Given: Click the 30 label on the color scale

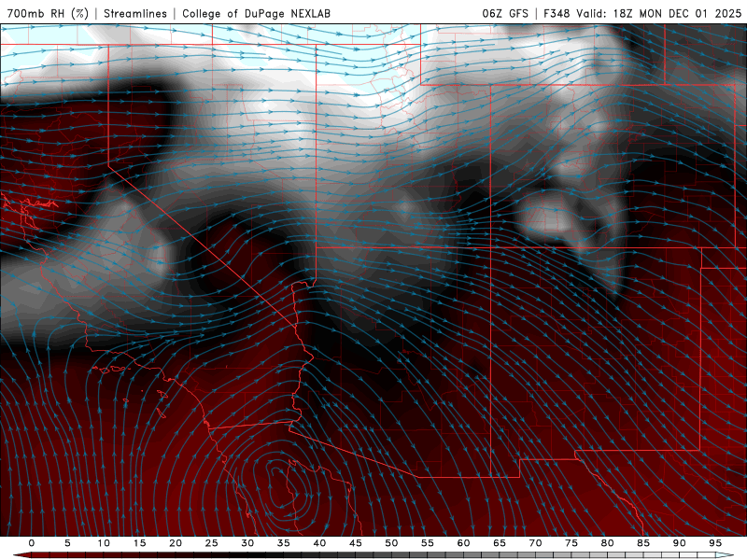Looking at the screenshot, I should coord(247,543).
